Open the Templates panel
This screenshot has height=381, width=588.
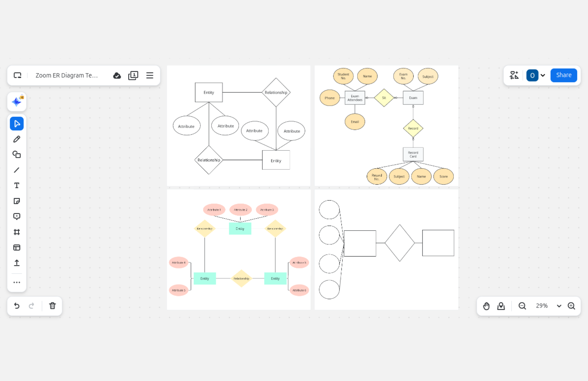pos(17,248)
